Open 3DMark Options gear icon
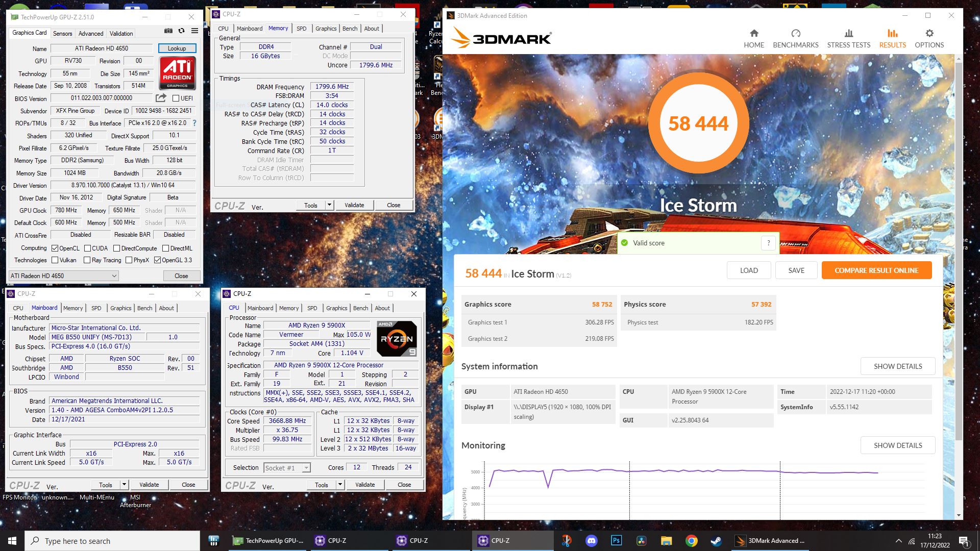980x551 pixels. tap(929, 33)
